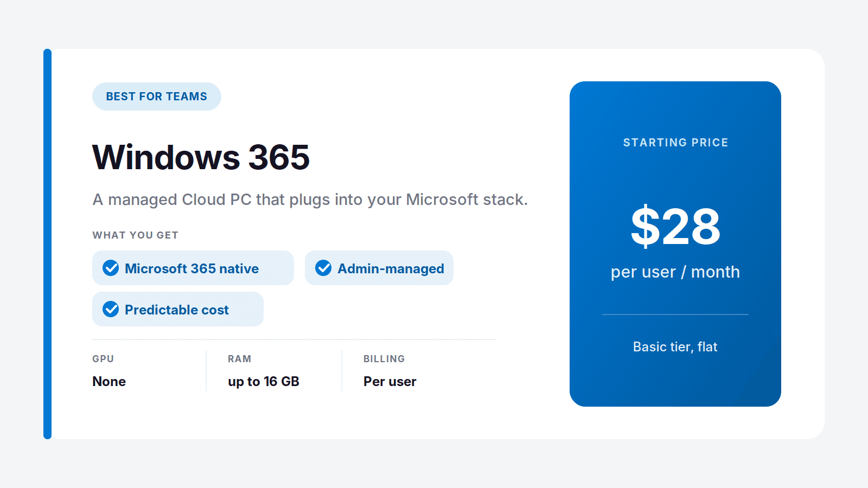This screenshot has height=488, width=868.
Task: Click the GPU value None
Action: (109, 381)
